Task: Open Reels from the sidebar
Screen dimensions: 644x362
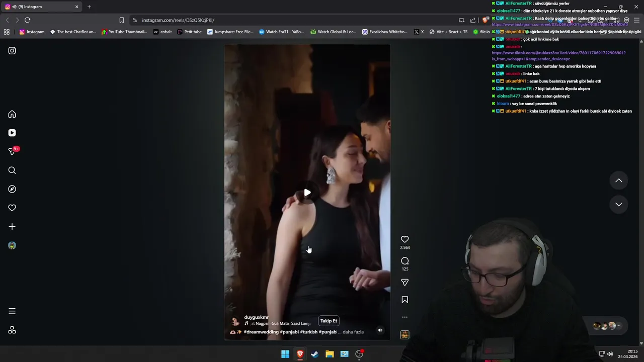Action: tap(12, 133)
